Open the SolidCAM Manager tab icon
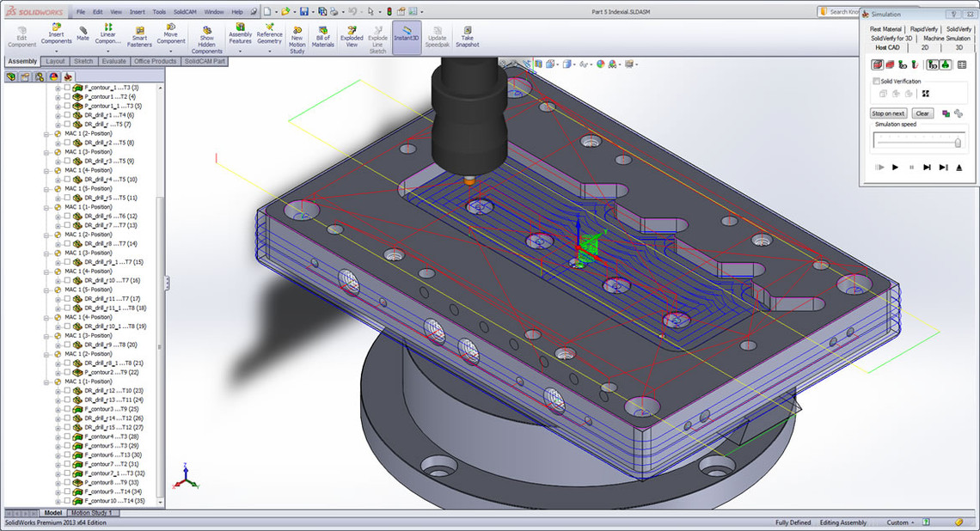Viewport: 980px width, 531px height. (68, 76)
